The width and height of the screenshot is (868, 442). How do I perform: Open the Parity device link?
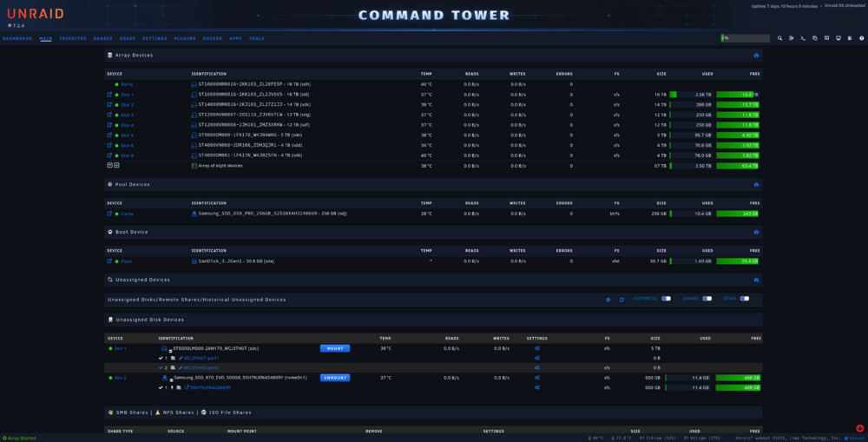(127, 85)
